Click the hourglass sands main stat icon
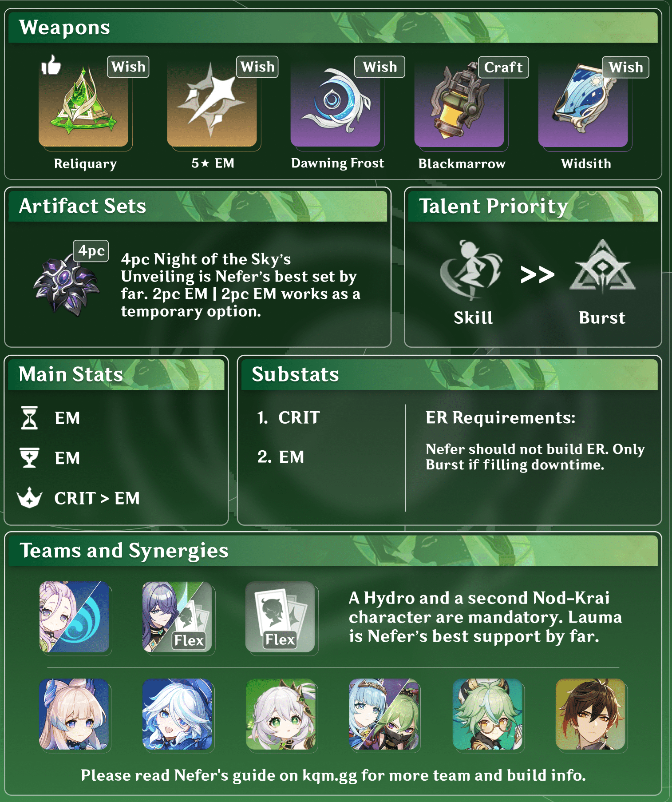The image size is (672, 802). (x=30, y=418)
